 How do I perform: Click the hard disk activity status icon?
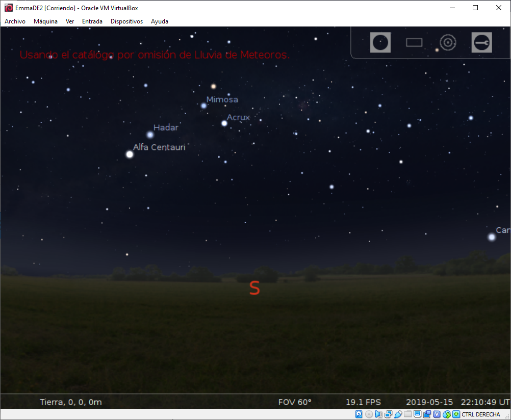[359, 414]
